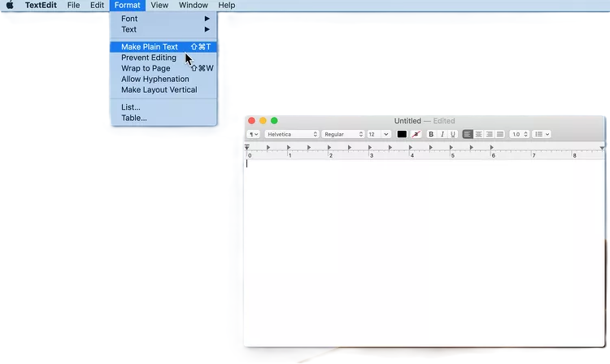This screenshot has width=610, height=364.
Task: Toggle italic formatting
Action: coord(442,134)
